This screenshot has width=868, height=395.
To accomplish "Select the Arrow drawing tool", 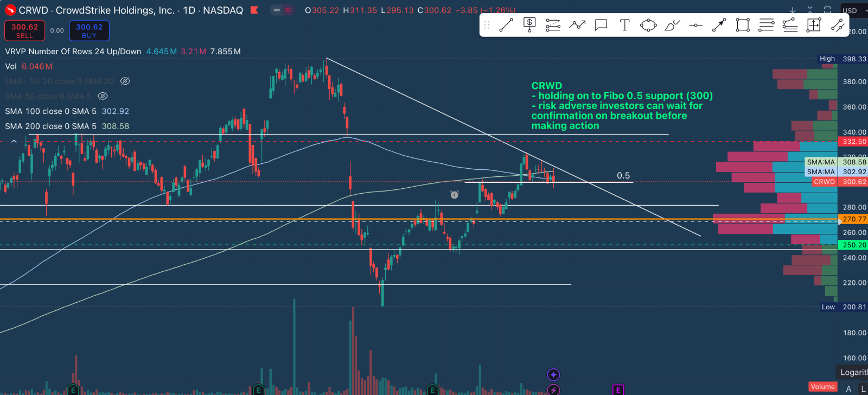I will point(719,25).
